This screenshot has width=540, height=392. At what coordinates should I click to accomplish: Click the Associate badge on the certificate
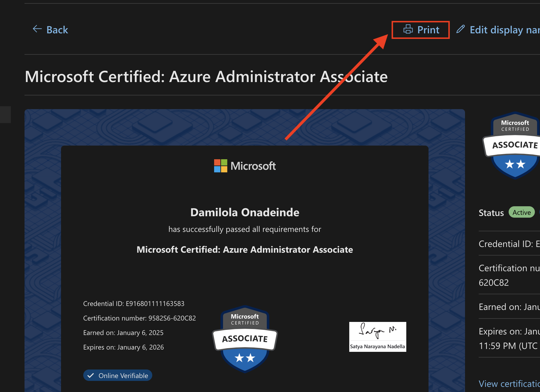point(245,339)
